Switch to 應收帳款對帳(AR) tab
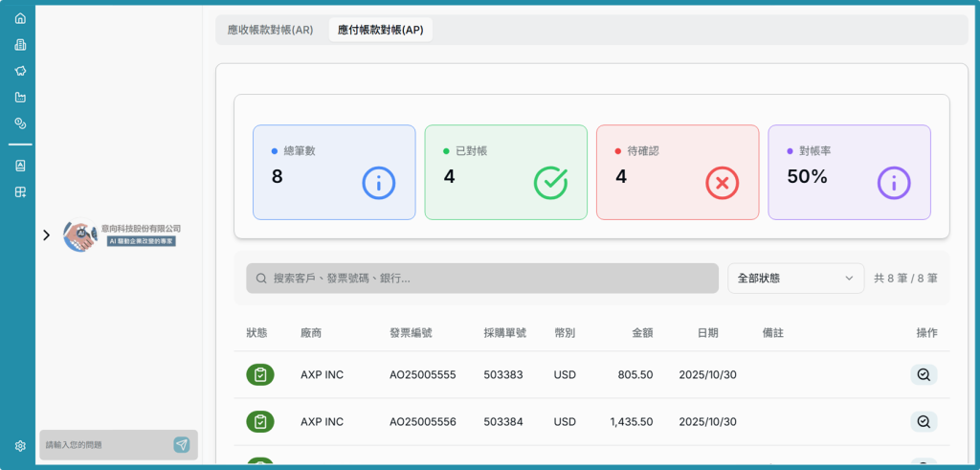Screen dimensions: 980x470 pyautogui.click(x=270, y=30)
